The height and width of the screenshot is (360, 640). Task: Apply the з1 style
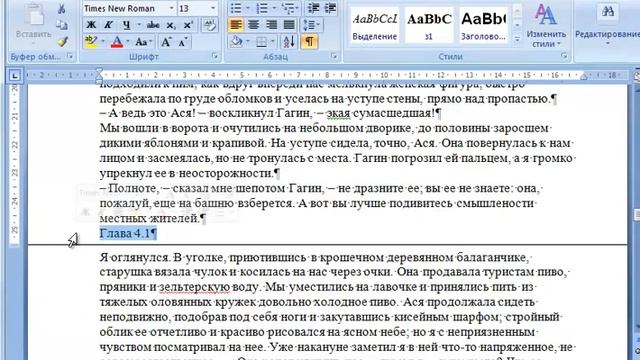[x=429, y=25]
